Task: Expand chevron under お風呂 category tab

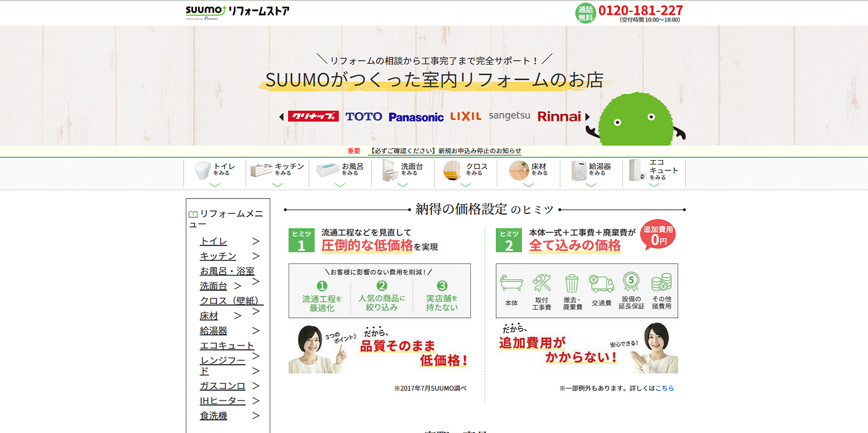Action: tap(340, 185)
